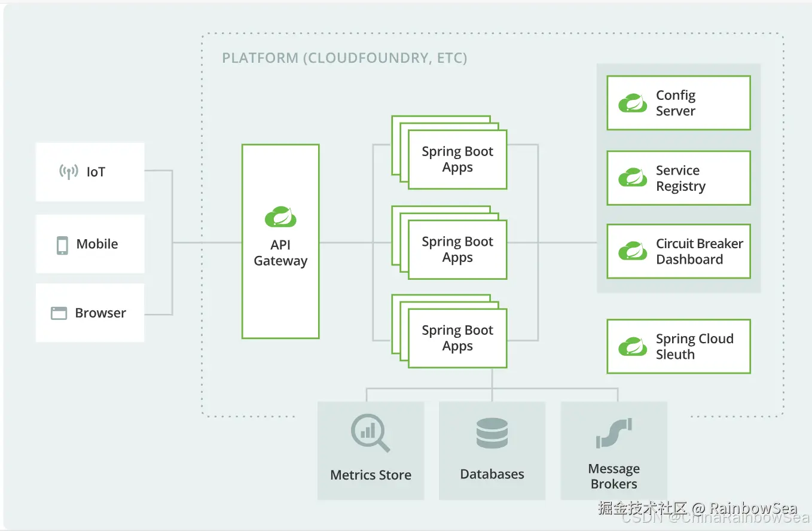Click the Databases cylinder stack icon
The width and height of the screenshot is (812, 531).
click(492, 433)
